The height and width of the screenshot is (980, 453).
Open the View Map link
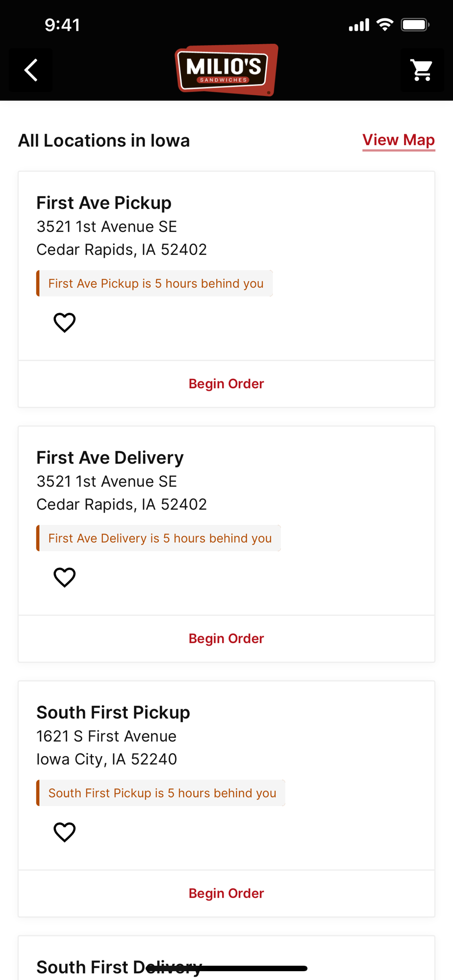point(398,140)
